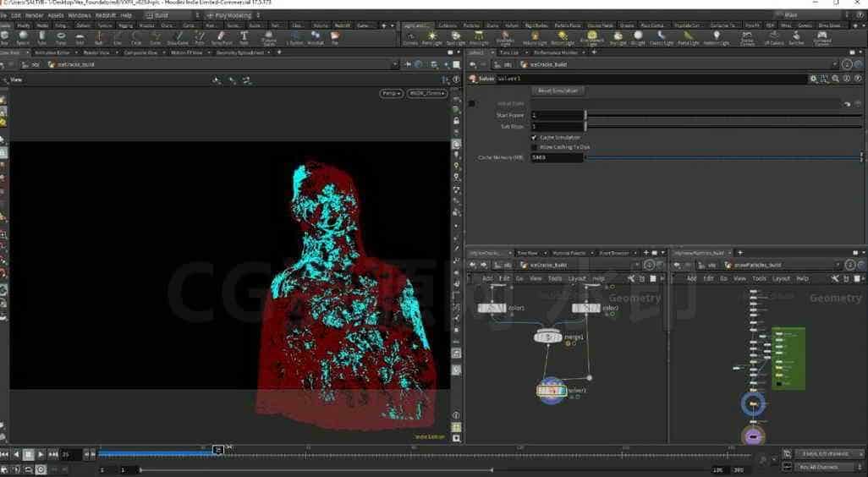
Task: Select the Gamepad Camera shelf tool
Action: [x=822, y=38]
